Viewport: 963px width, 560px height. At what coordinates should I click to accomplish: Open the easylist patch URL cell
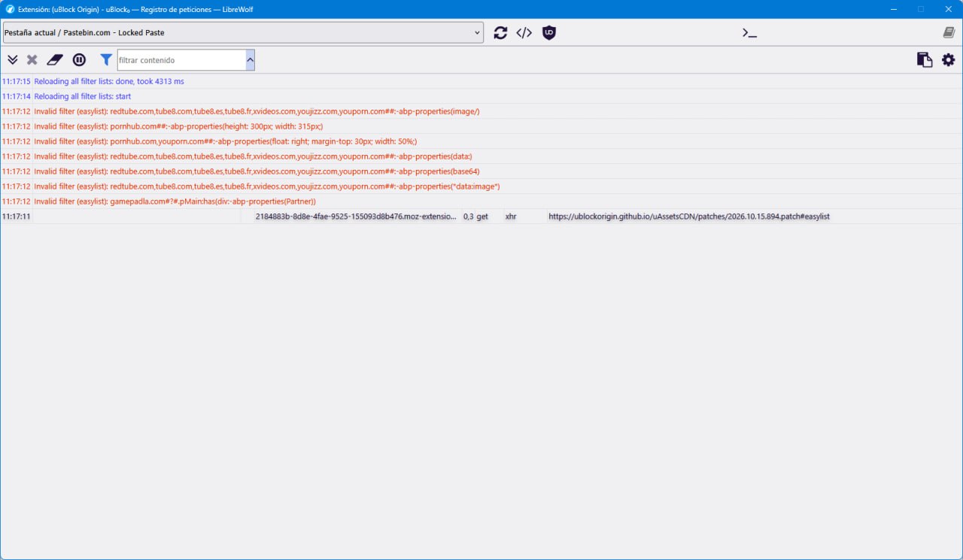click(x=754, y=216)
